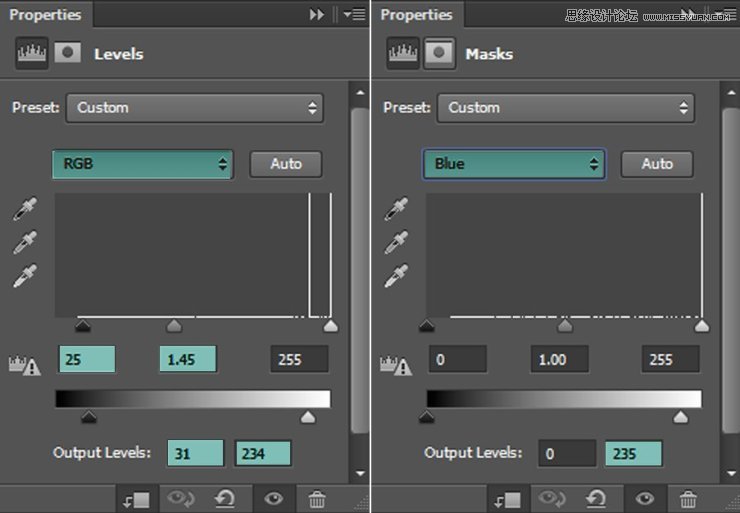The width and height of the screenshot is (740, 513).
Task: Click the Levels adjustment icon in right panel
Action: tap(402, 53)
